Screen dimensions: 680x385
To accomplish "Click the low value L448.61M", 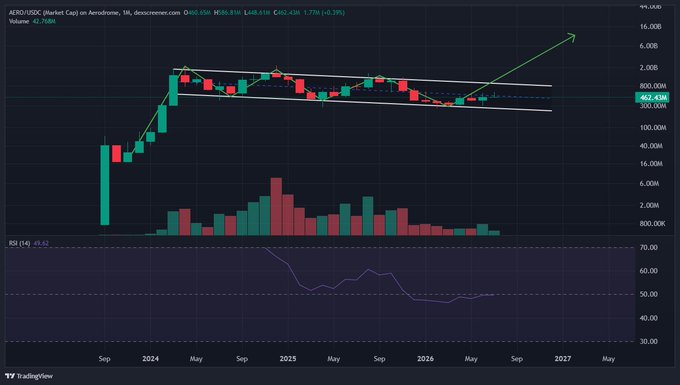I will click(257, 13).
